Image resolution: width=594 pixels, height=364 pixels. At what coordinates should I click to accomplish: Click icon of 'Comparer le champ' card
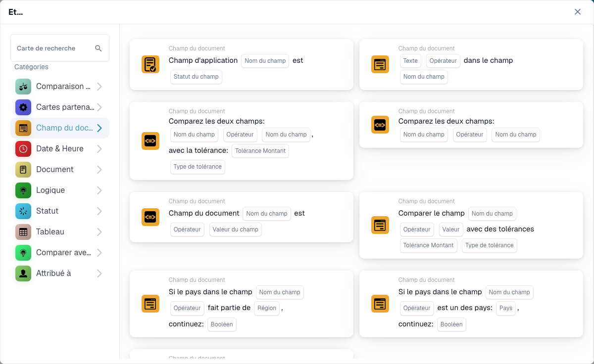(380, 225)
